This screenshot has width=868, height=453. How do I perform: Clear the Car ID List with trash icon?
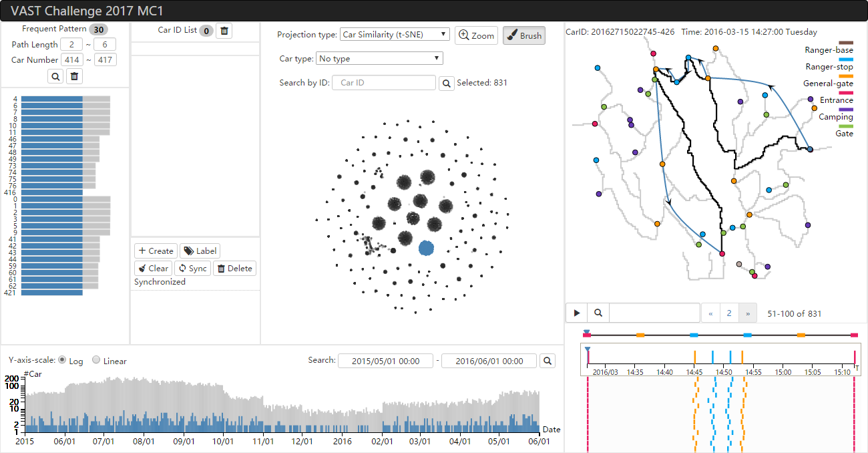pos(224,31)
